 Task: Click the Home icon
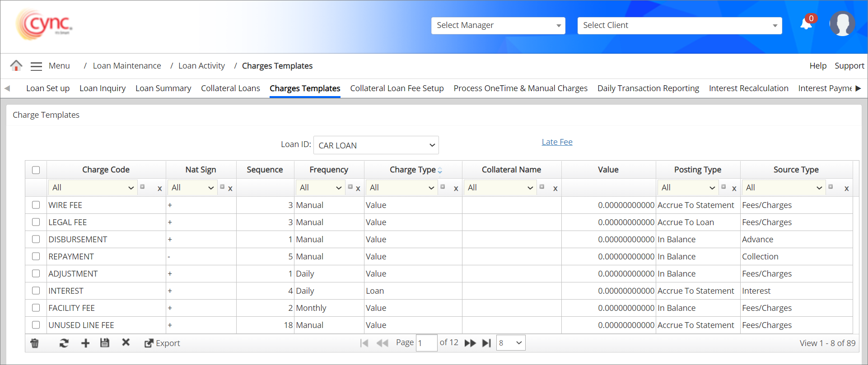(x=16, y=66)
